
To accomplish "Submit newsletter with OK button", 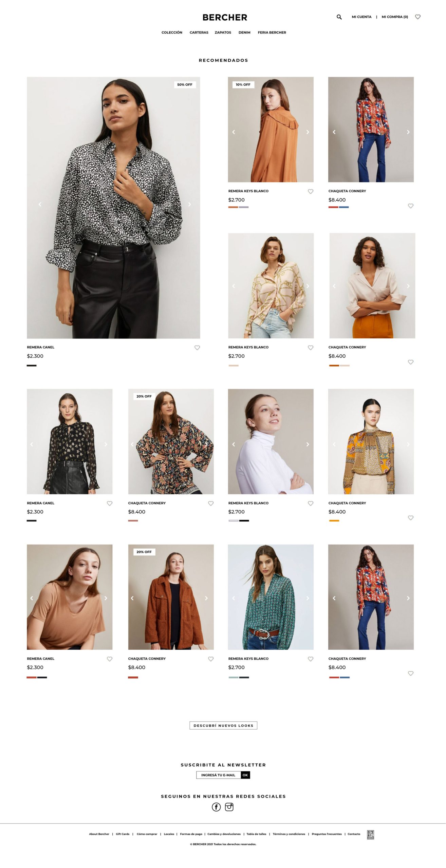I will click(245, 775).
